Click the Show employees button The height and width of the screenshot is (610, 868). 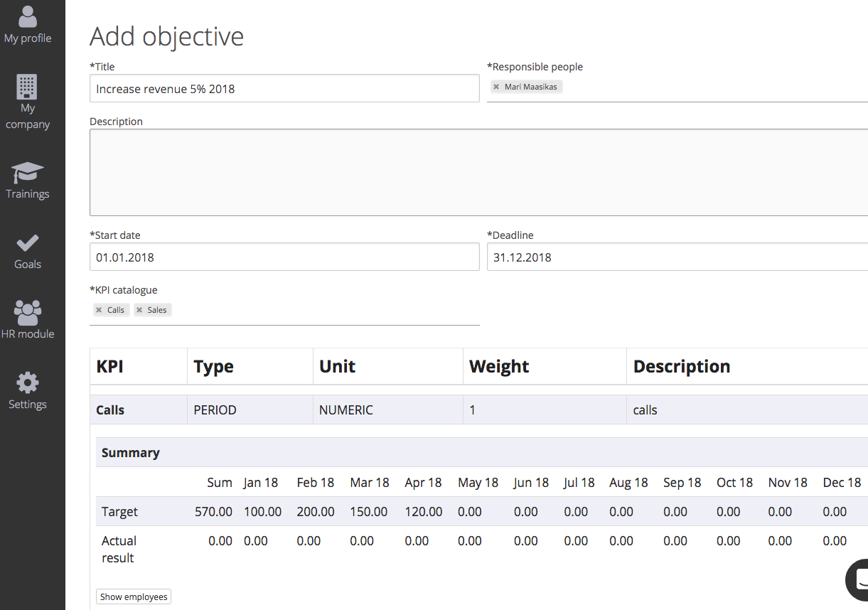(134, 596)
